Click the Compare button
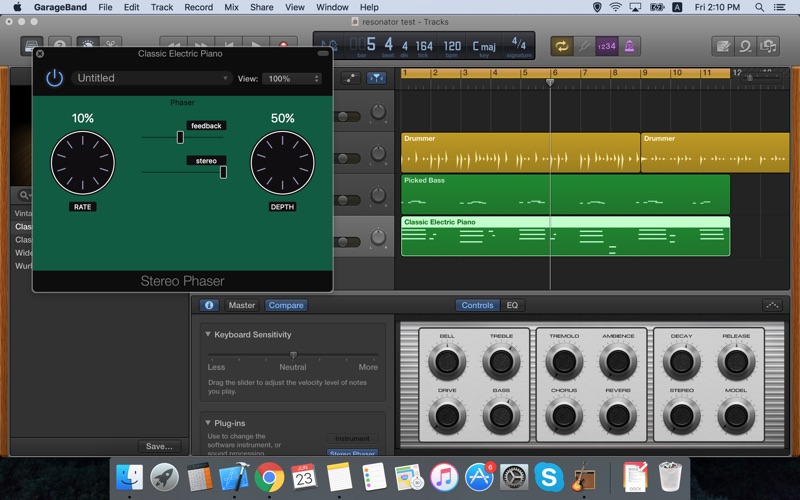 (286, 305)
